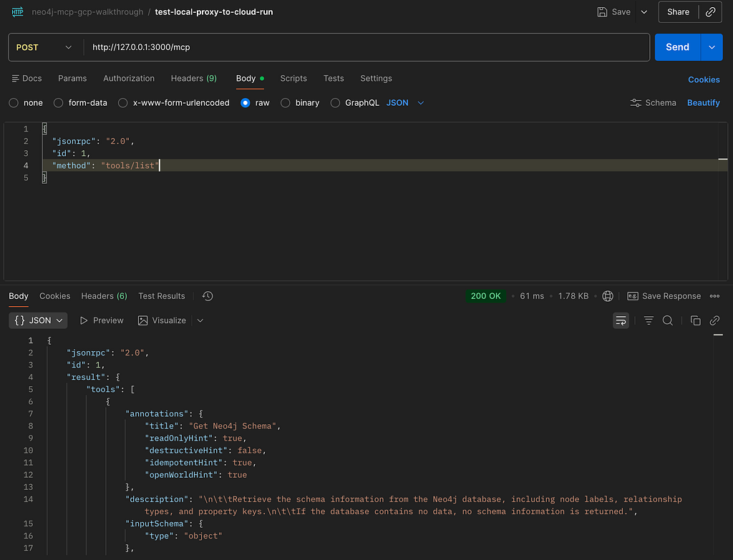Click the Save disk icon
This screenshot has width=733, height=560.
coord(602,12)
